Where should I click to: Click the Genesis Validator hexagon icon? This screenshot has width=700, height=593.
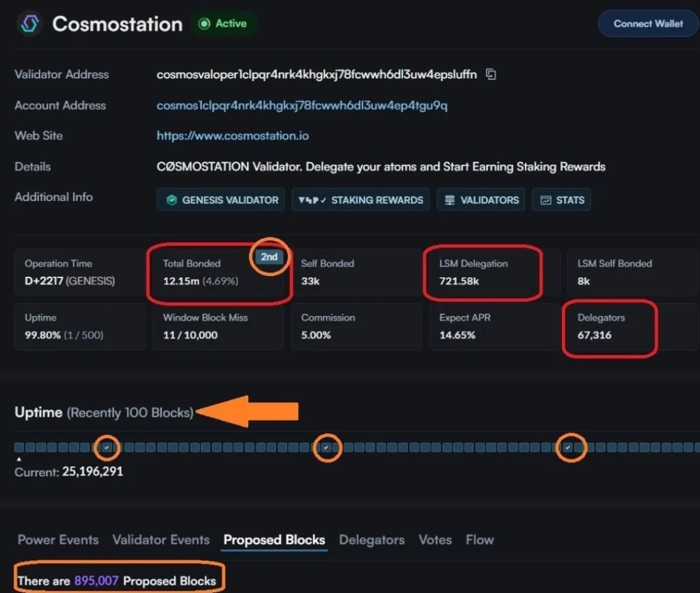(x=172, y=200)
